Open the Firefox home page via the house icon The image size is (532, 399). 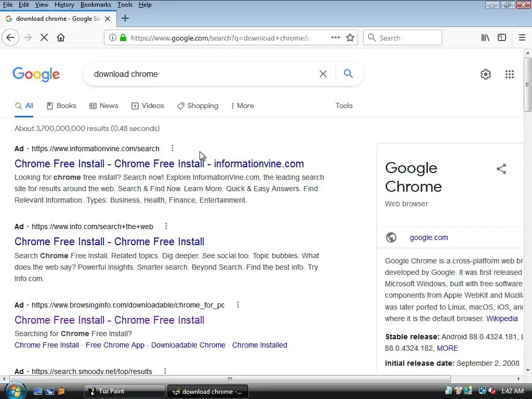coord(61,37)
